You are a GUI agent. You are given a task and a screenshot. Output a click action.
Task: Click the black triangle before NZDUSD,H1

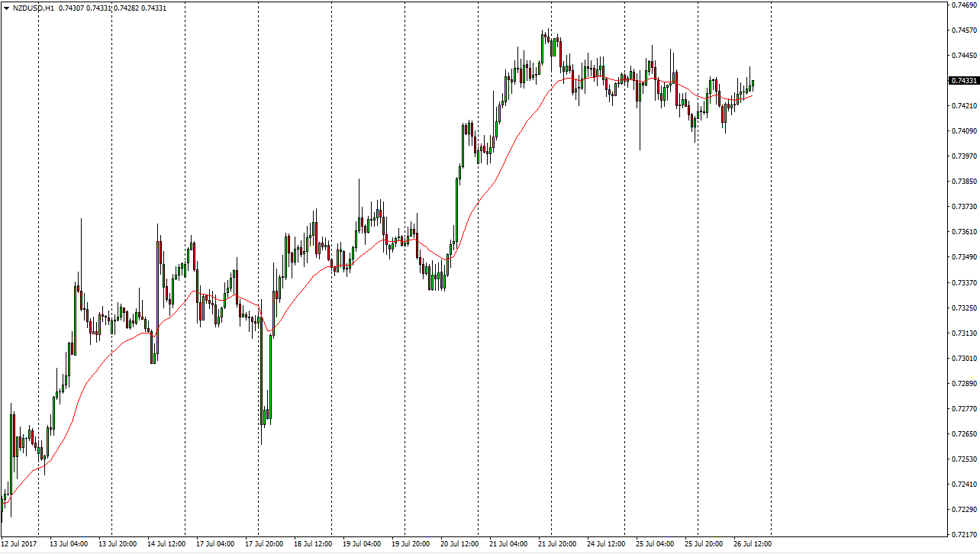coord(7,8)
